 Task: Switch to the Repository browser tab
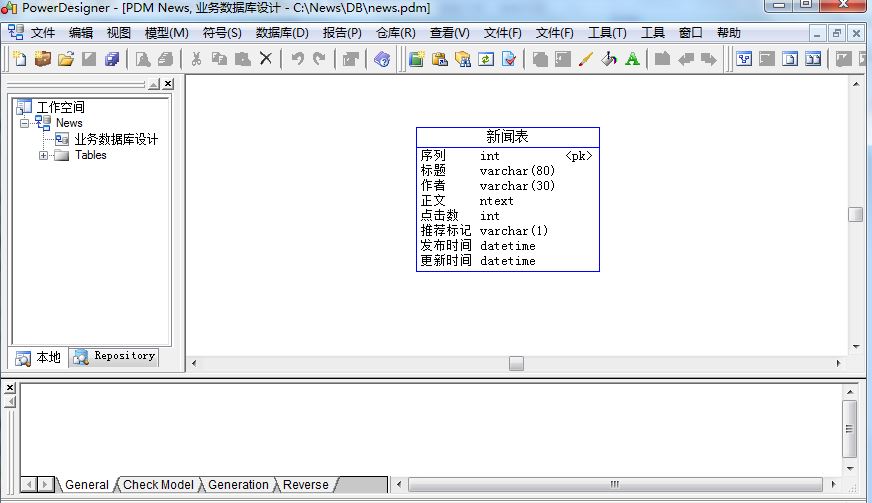point(114,356)
